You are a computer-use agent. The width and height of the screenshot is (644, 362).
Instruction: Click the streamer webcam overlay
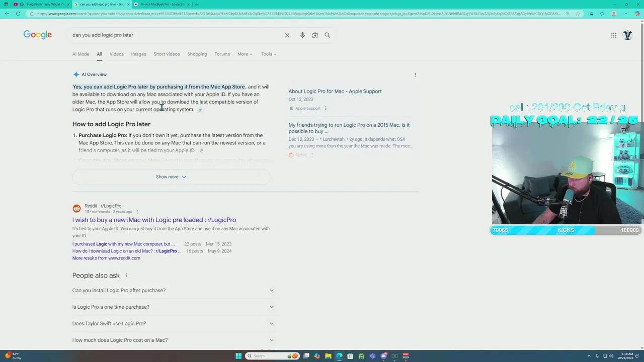tap(567, 173)
